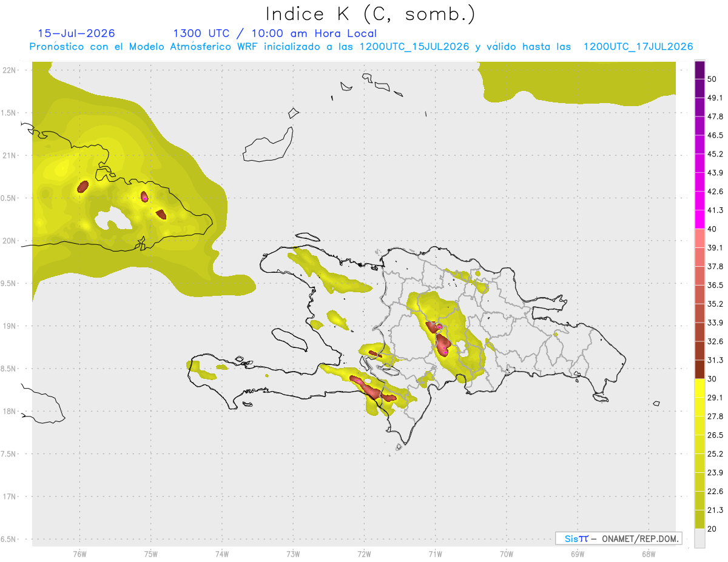Image resolution: width=728 pixels, height=562 pixels.
Task: Click the colorbar value 47.8
Action: (715, 116)
